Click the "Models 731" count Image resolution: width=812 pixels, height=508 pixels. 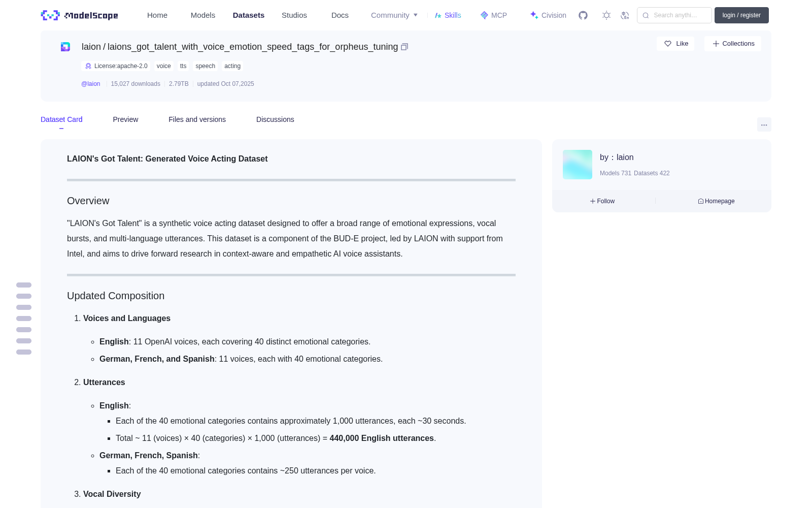tap(616, 173)
